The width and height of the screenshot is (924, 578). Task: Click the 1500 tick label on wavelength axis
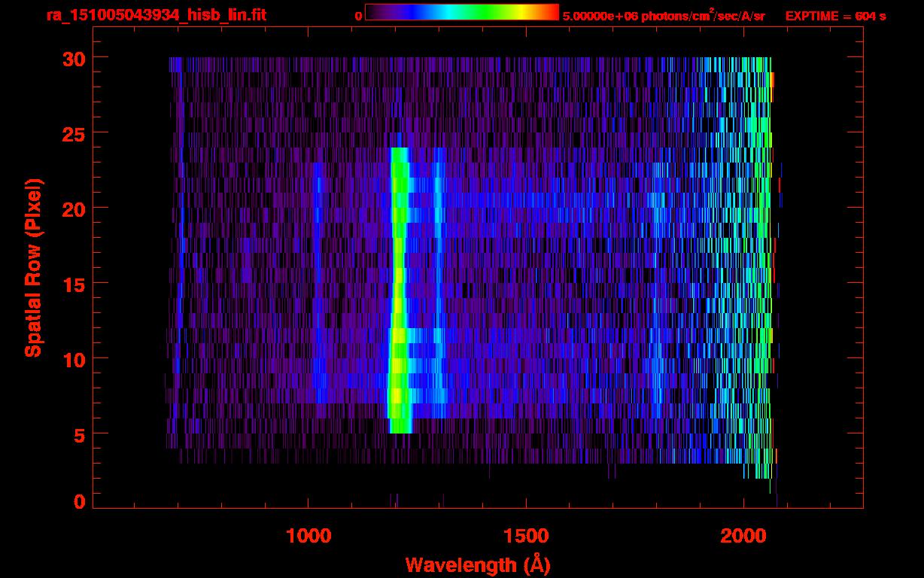pyautogui.click(x=525, y=536)
